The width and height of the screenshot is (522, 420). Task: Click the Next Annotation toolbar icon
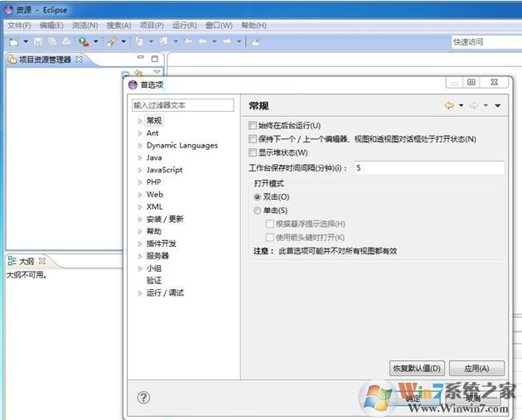click(x=139, y=41)
